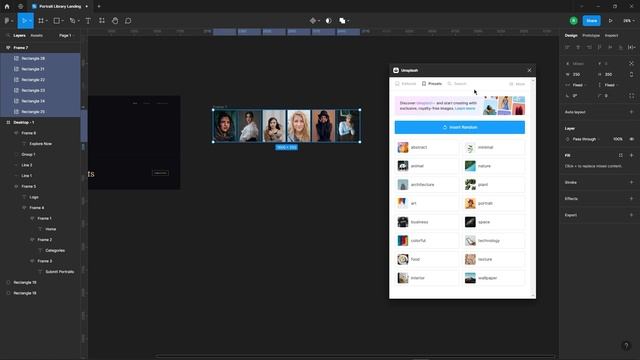640x360 pixels.
Task: Choose the portrait preset
Action: click(494, 203)
